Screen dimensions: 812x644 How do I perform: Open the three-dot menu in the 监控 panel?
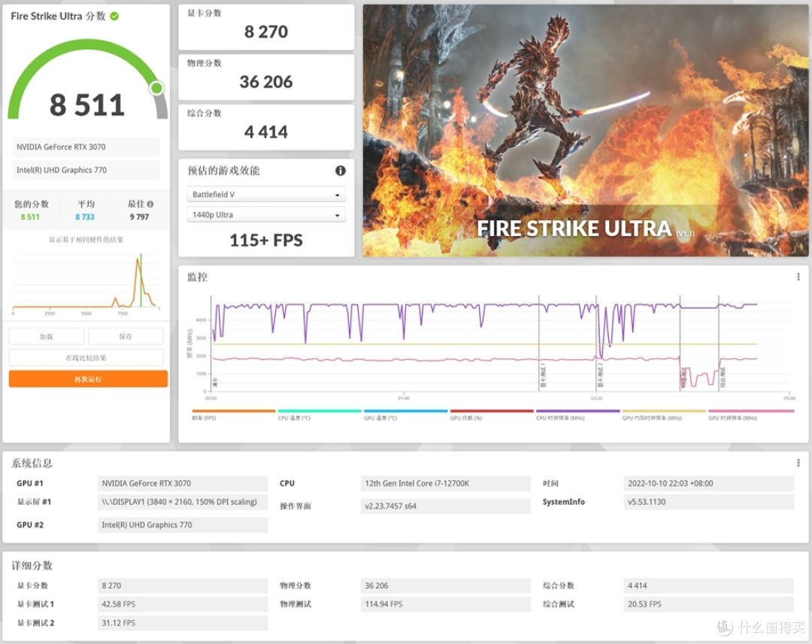[x=798, y=277]
